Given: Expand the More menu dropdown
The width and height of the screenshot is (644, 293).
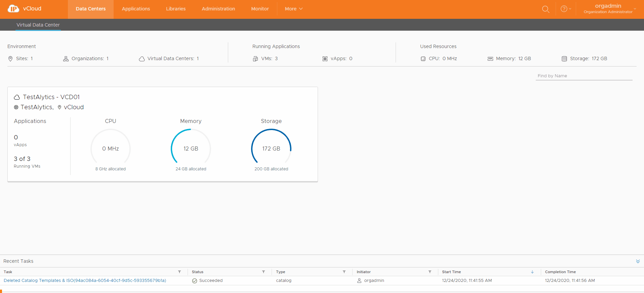Looking at the screenshot, I should point(293,9).
